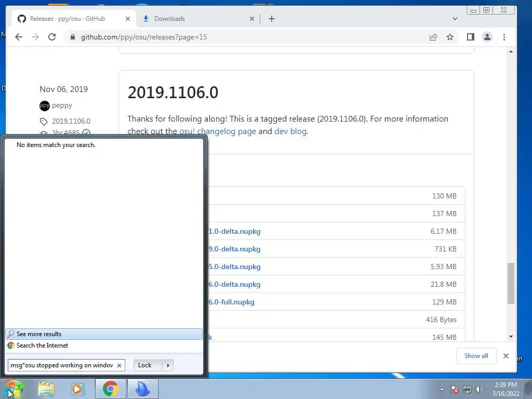The width and height of the screenshot is (532, 399).
Task: Switch to Chrome on the taskbar
Action: (110, 389)
